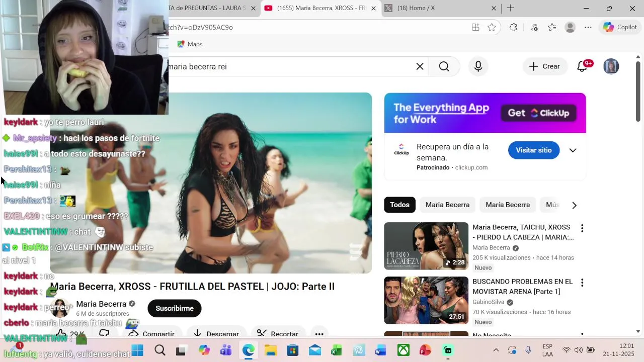
Task: Open Windows Start menu
Action: [x=137, y=350]
